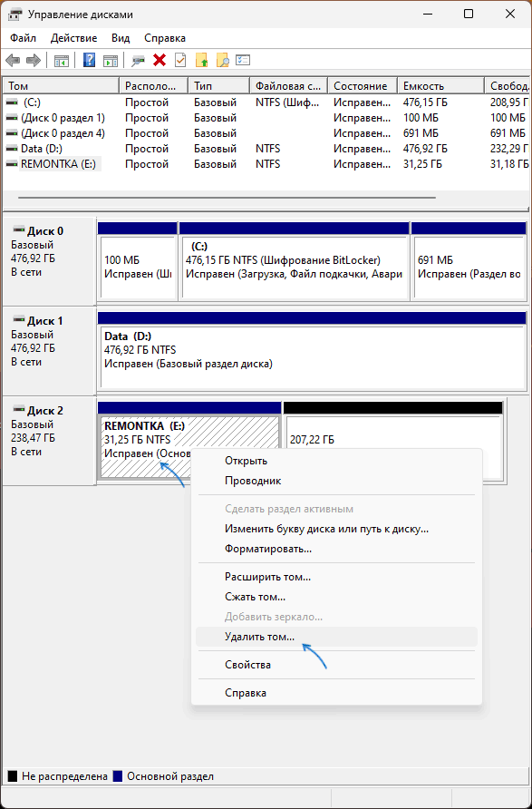Click the Диск 1 label panel
This screenshot has height=809, width=532.
(x=49, y=351)
